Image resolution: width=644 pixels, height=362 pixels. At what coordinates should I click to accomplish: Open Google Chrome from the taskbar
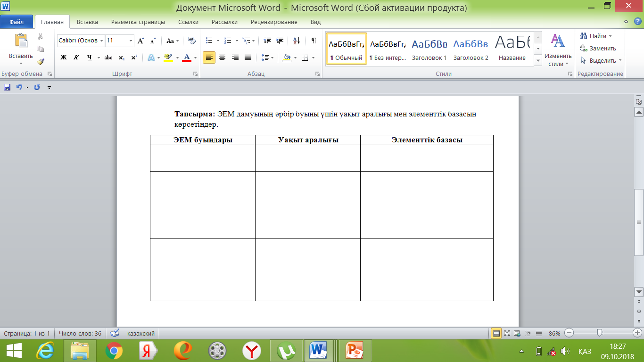pyautogui.click(x=114, y=351)
